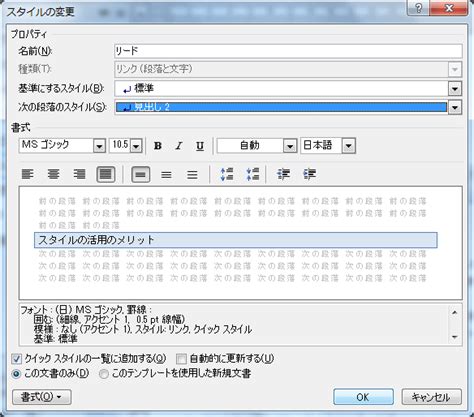Set 1.5 line spacing
Screen dimensions: 474x417
(166, 174)
